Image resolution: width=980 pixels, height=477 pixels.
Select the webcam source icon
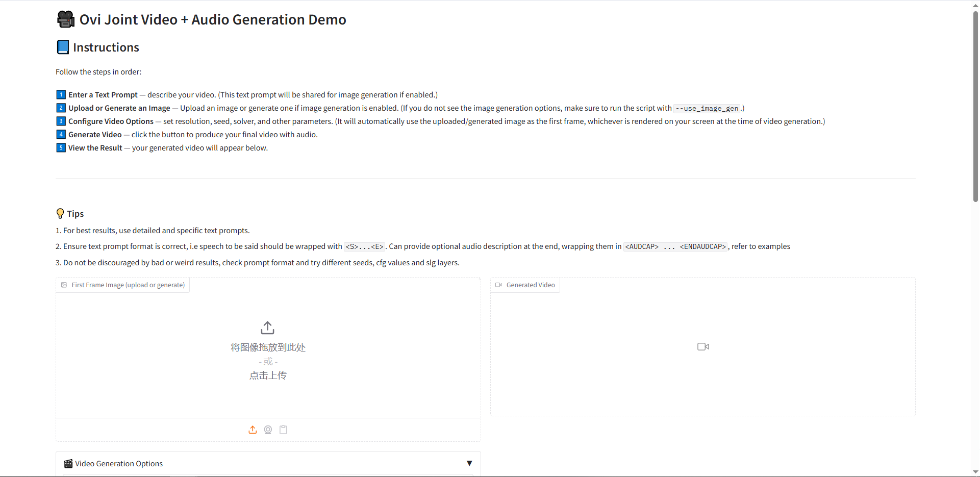[268, 430]
